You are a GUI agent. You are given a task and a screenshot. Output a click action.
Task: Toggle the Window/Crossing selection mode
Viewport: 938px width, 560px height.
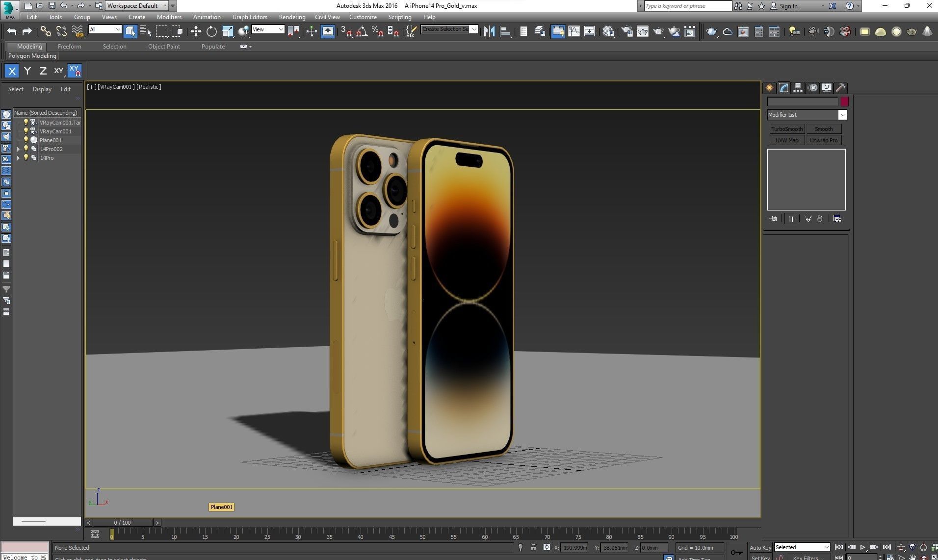click(178, 31)
